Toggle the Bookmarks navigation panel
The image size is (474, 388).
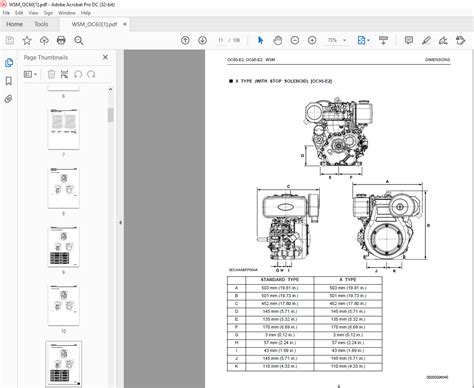(9, 81)
